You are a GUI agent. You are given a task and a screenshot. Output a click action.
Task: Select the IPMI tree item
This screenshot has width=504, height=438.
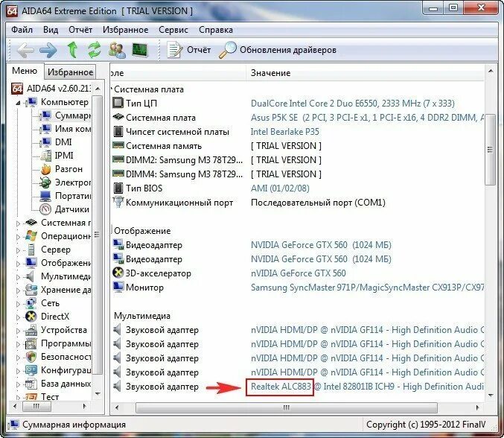pos(57,156)
